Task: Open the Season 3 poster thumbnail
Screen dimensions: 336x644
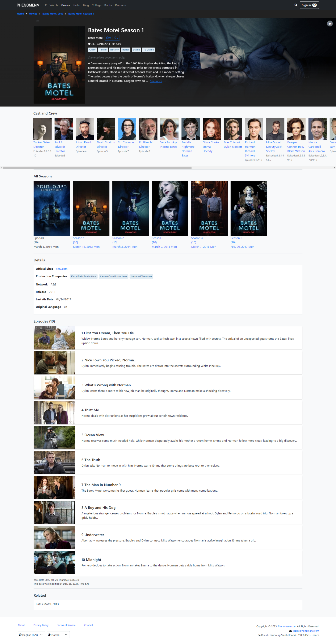Action: pos(170,208)
